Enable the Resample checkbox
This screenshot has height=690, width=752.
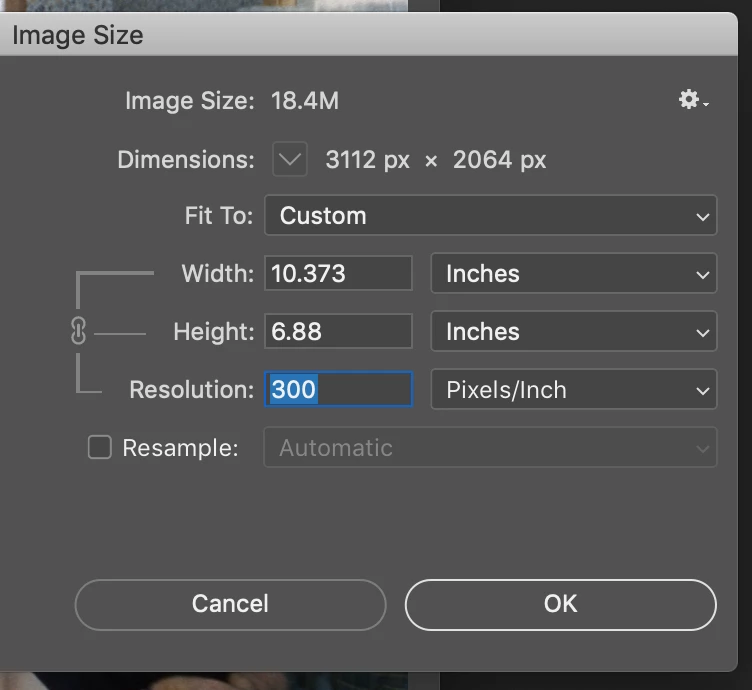click(x=100, y=447)
